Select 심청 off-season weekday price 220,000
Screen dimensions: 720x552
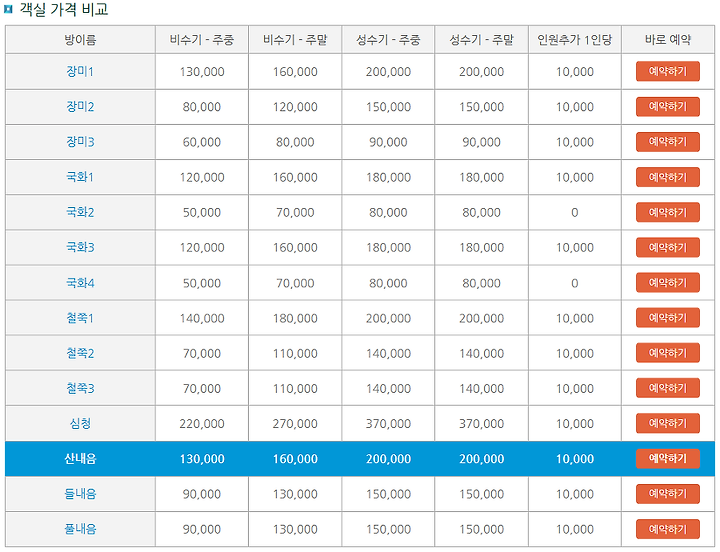(x=202, y=423)
